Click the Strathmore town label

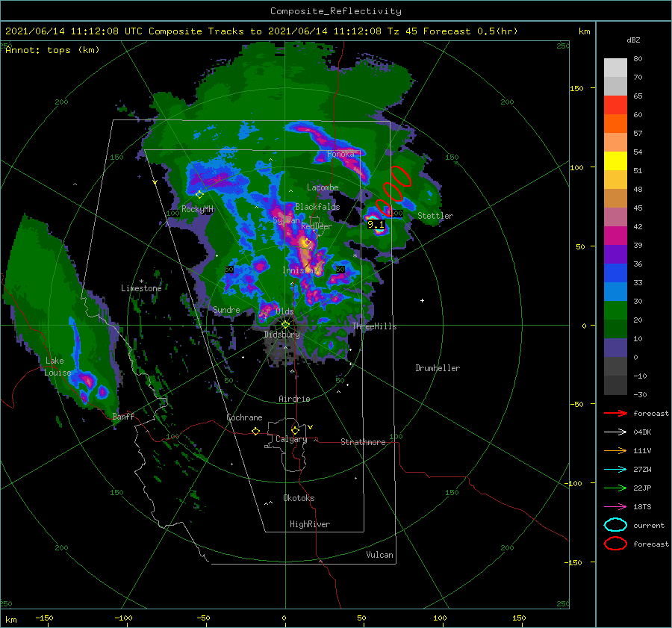tap(363, 442)
